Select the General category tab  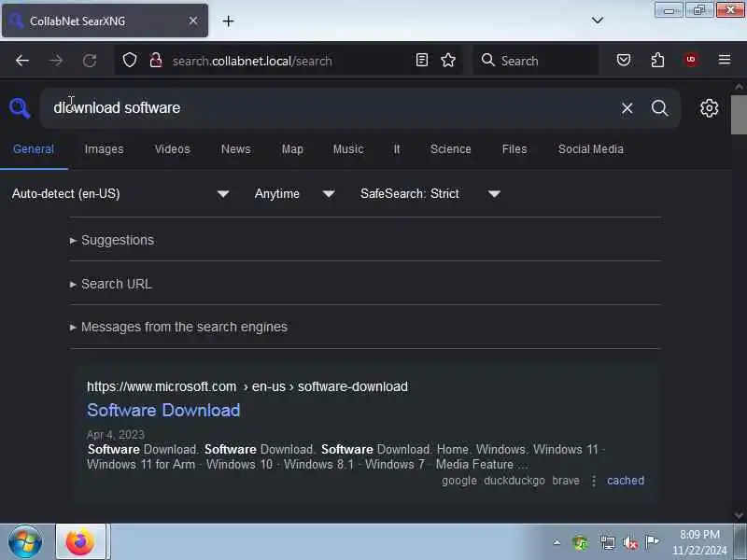[34, 149]
